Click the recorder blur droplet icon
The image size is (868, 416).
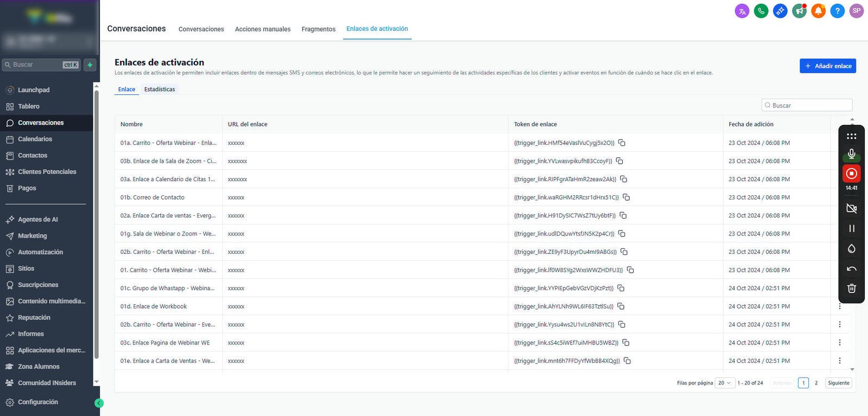coord(852,248)
